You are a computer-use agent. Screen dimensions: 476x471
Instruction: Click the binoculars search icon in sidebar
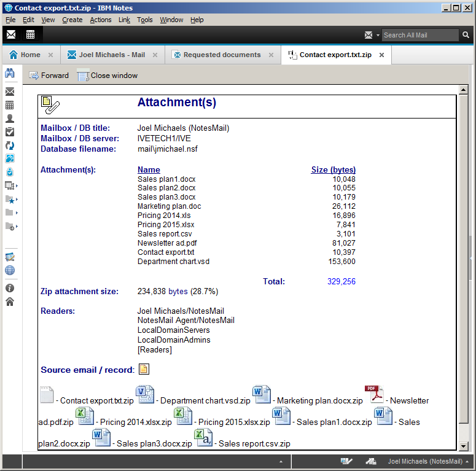click(x=10, y=73)
